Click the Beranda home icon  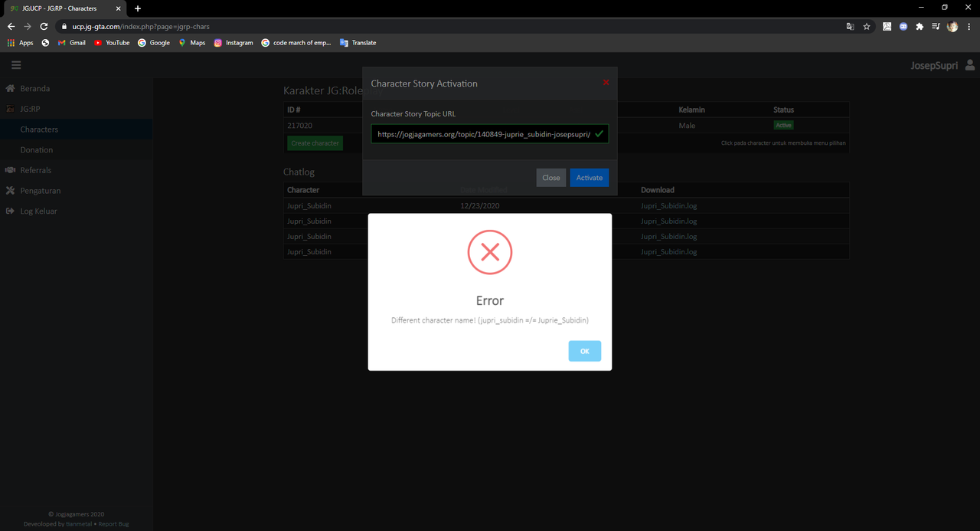(x=10, y=89)
